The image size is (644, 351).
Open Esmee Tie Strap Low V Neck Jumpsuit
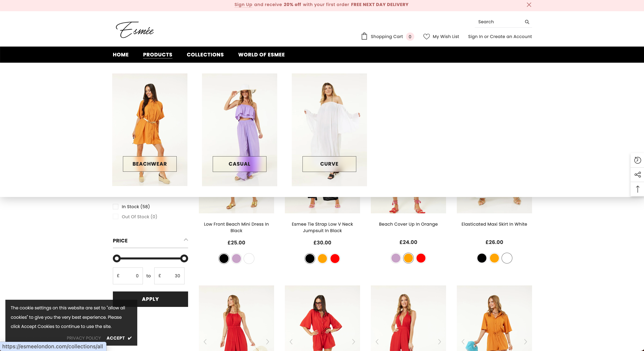(322, 227)
